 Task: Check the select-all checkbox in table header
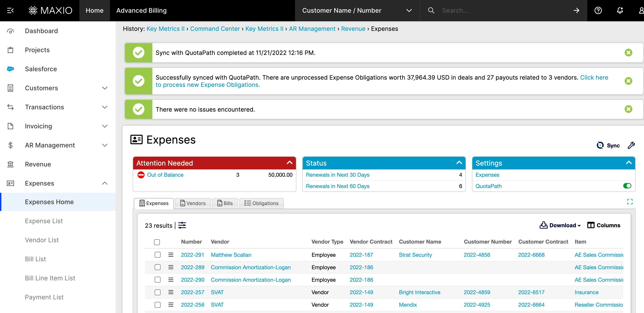[157, 242]
